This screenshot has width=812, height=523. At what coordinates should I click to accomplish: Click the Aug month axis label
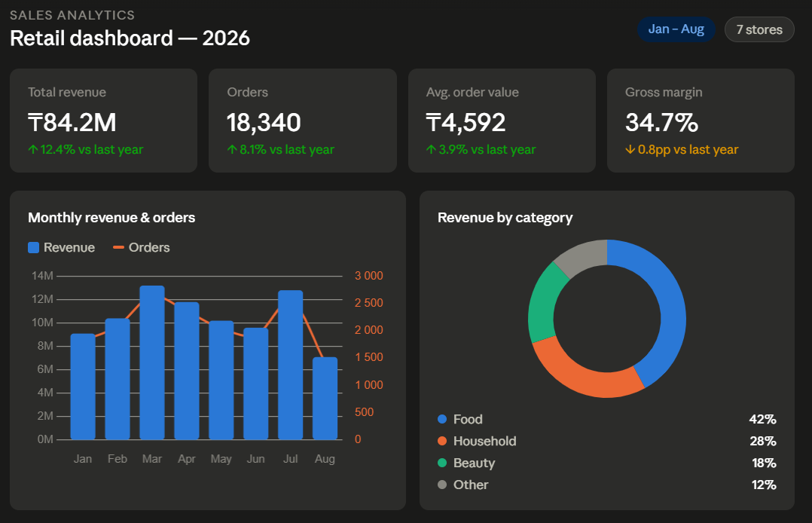pyautogui.click(x=325, y=459)
